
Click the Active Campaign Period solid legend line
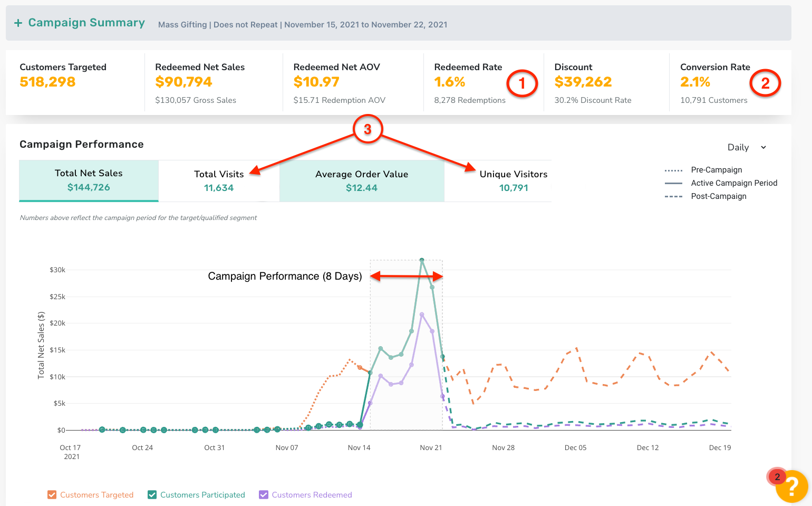click(x=674, y=184)
